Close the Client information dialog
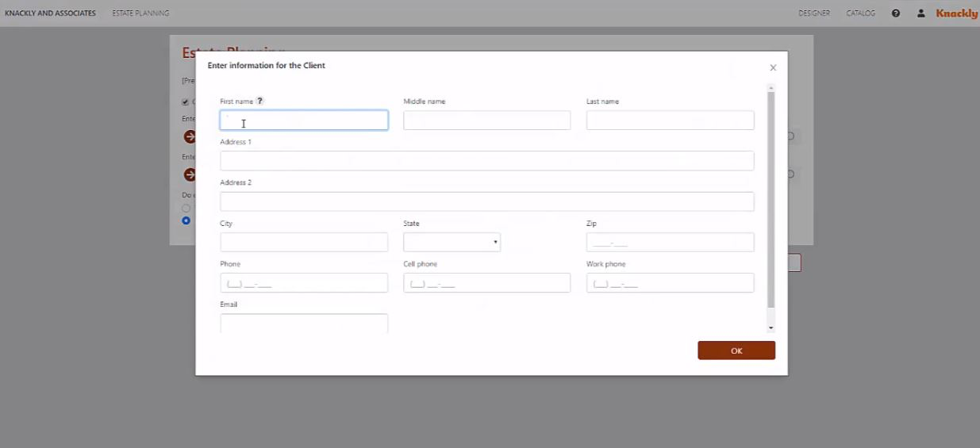Image resolution: width=980 pixels, height=448 pixels. click(x=773, y=67)
